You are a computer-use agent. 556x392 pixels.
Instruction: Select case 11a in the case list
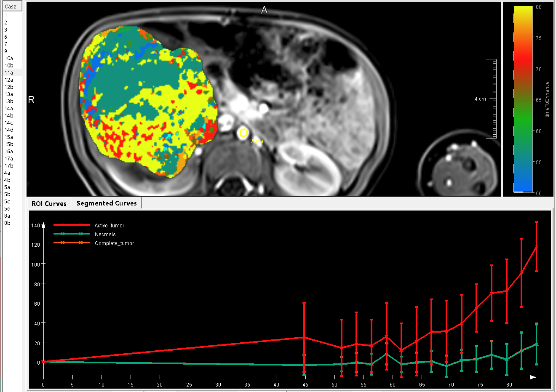tap(9, 73)
